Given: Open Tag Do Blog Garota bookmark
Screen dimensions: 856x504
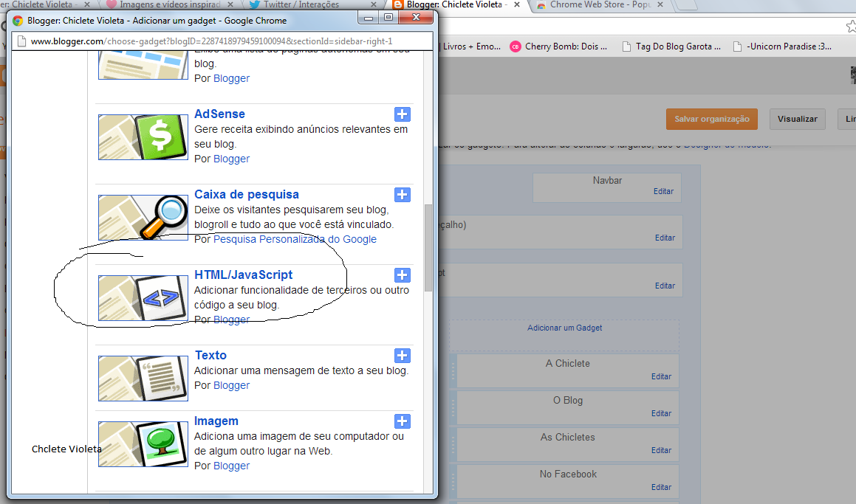Looking at the screenshot, I should (671, 47).
